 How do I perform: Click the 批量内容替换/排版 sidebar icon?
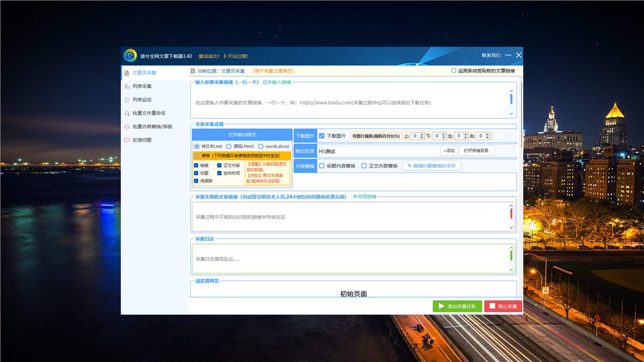127,127
